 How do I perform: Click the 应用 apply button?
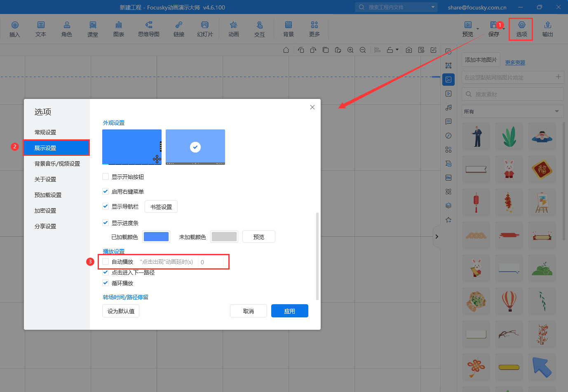289,311
